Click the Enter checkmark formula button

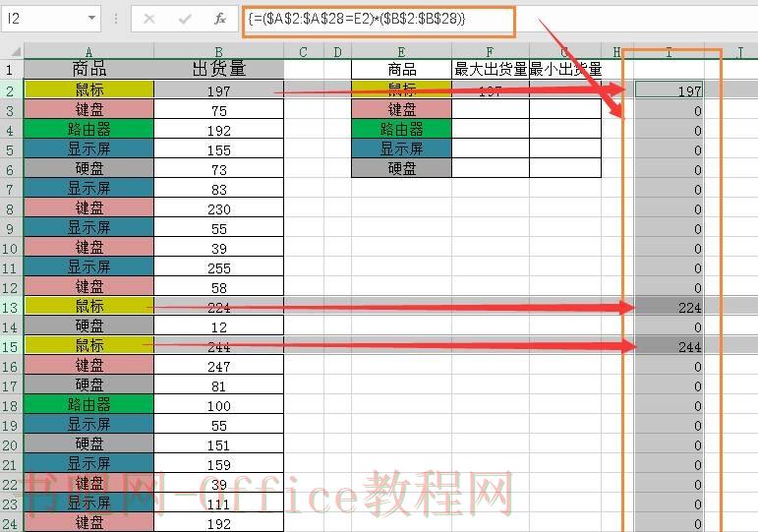(x=184, y=19)
